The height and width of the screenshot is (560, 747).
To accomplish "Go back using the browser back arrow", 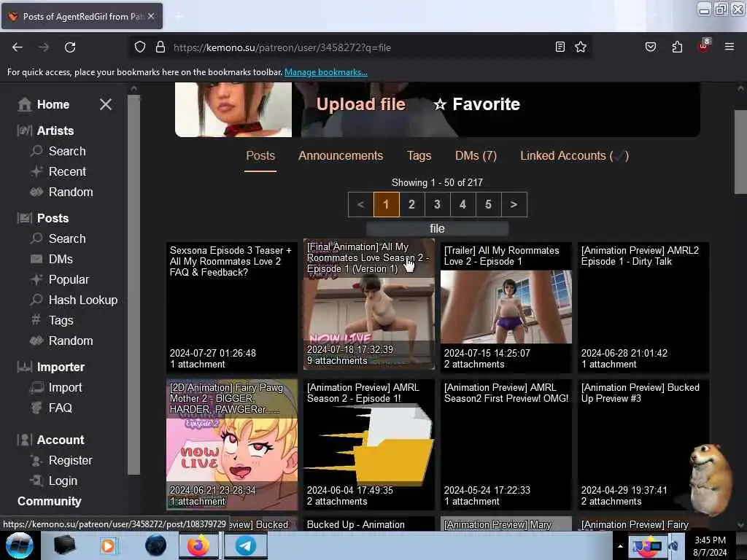I will [18, 47].
